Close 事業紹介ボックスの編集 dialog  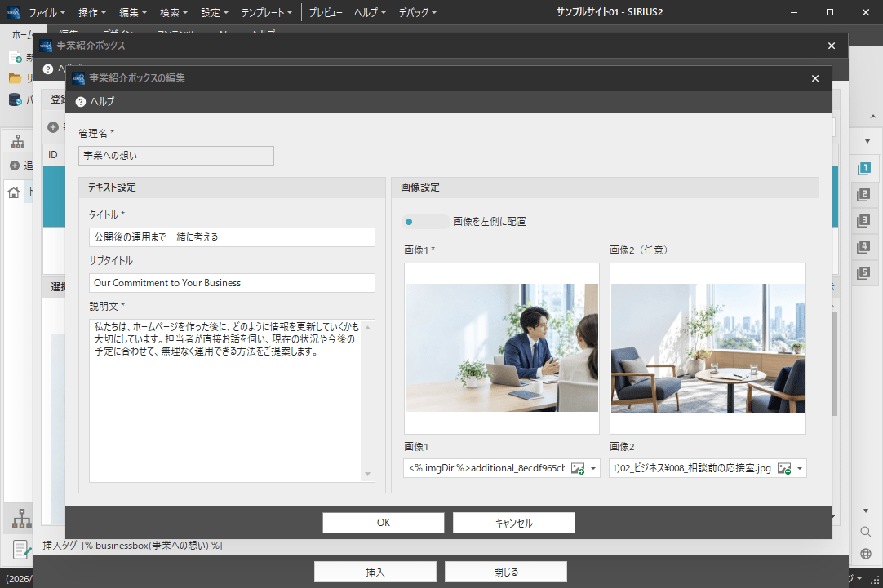coord(815,78)
